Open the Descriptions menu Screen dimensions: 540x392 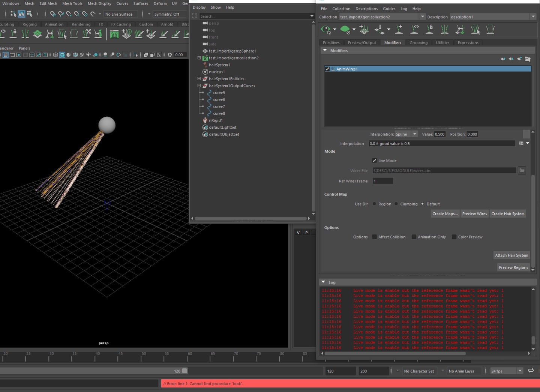366,9
